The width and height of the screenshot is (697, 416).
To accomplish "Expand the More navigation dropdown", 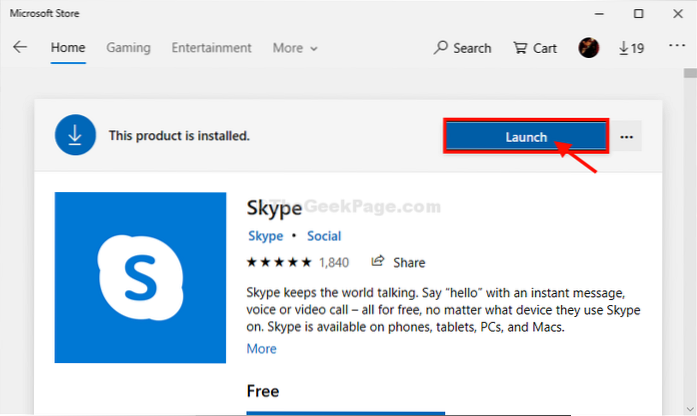I will click(x=295, y=48).
